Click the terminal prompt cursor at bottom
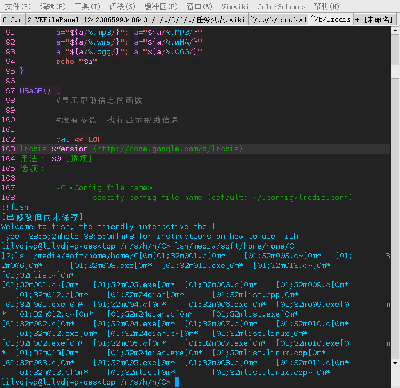Viewport: 400px width, 388px height. (x=177, y=382)
